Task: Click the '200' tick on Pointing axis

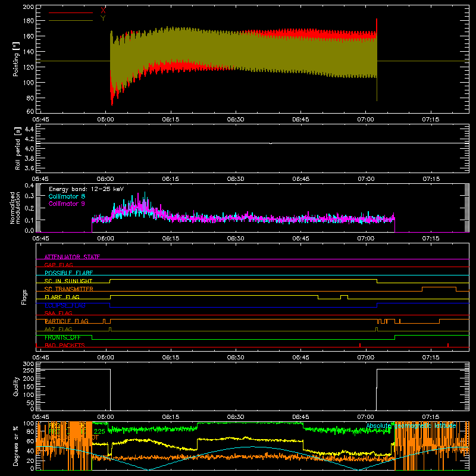Action: pyautogui.click(x=28, y=7)
